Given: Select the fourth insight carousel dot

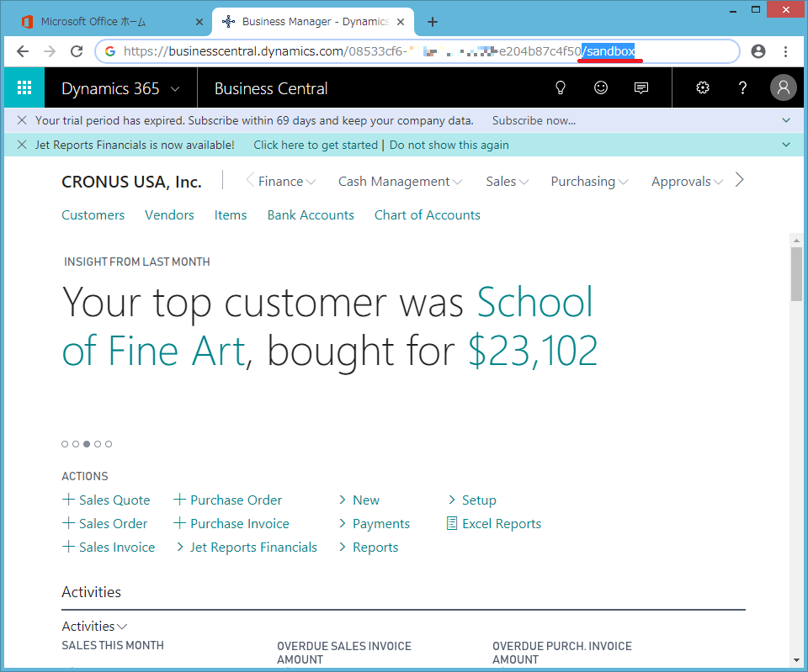Looking at the screenshot, I should point(98,444).
